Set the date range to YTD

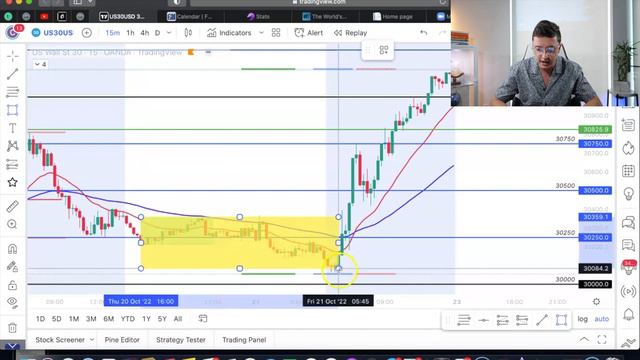click(128, 319)
